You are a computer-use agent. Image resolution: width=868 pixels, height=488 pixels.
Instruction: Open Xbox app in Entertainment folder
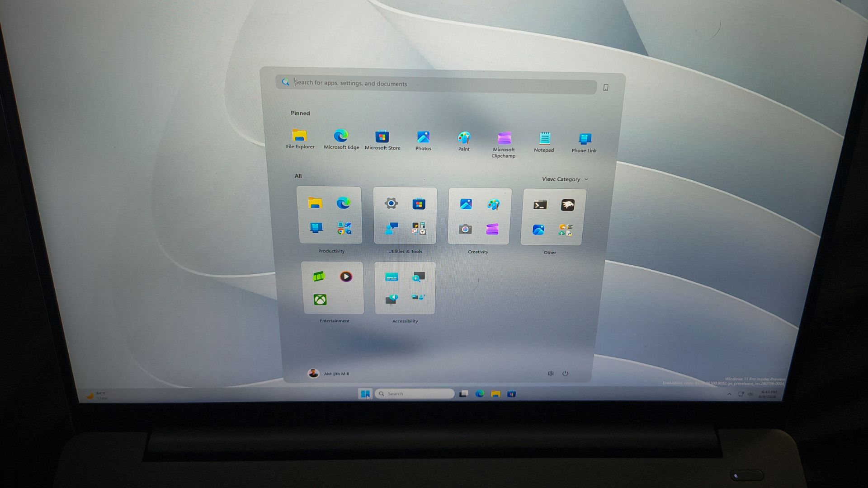[x=320, y=299]
